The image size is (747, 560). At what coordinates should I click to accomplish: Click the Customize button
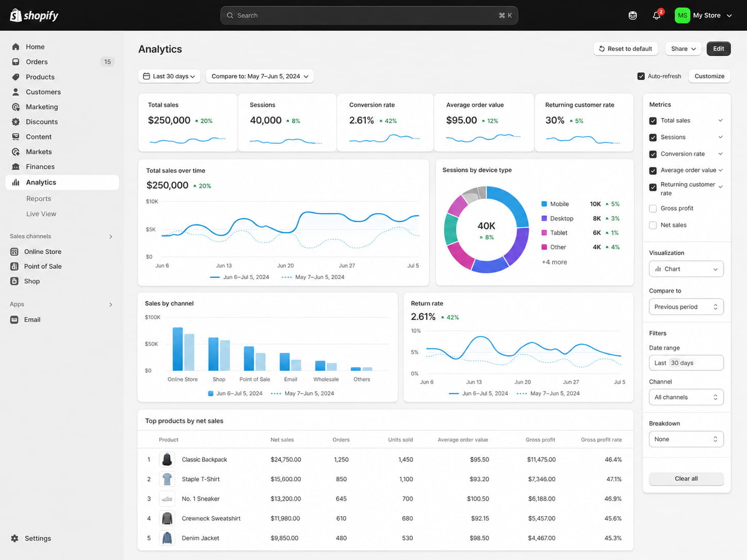tap(709, 76)
